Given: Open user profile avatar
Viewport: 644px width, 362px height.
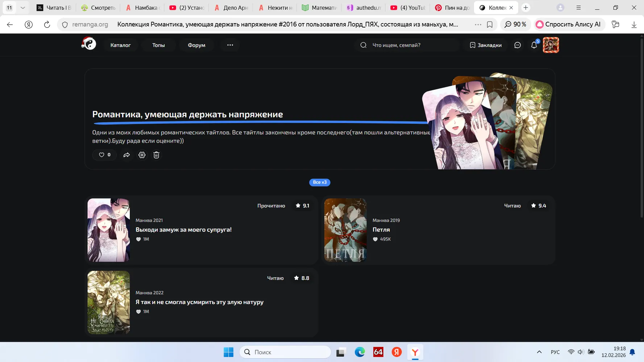Looking at the screenshot, I should [550, 45].
